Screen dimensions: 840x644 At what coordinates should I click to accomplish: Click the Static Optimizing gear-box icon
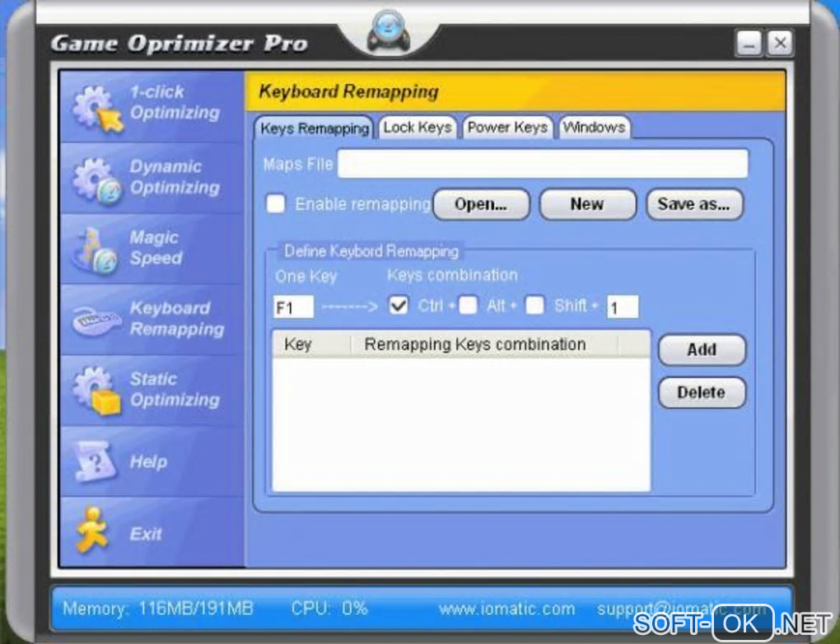pyautogui.click(x=96, y=390)
